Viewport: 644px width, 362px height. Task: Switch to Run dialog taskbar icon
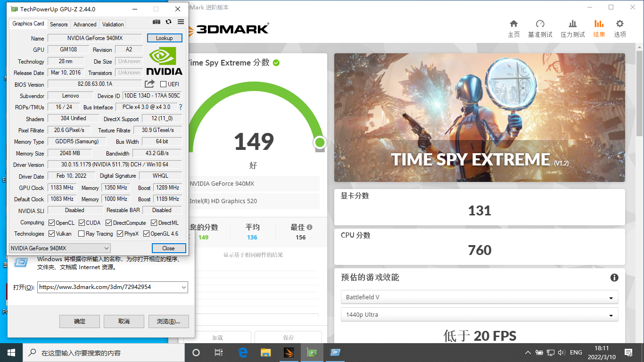[x=335, y=353]
